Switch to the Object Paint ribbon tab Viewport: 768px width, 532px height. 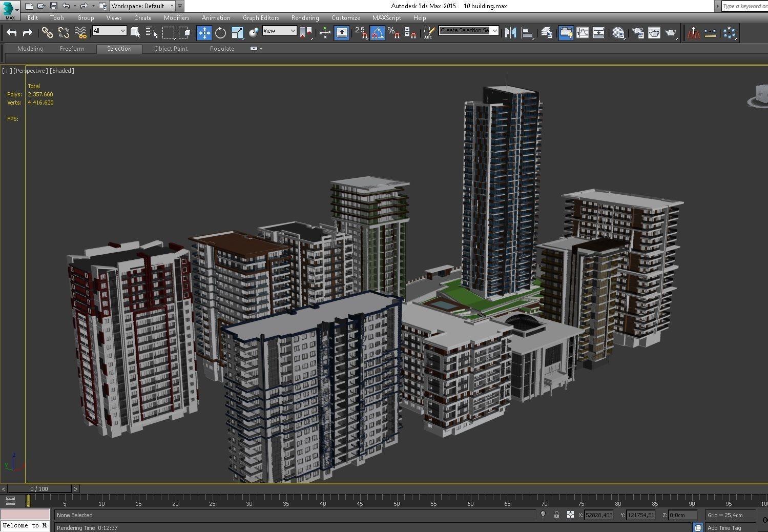pyautogui.click(x=171, y=49)
